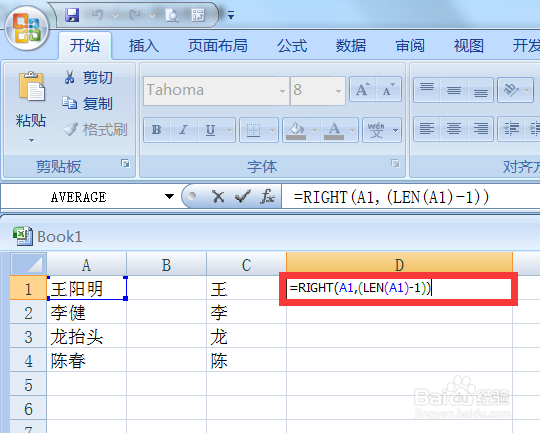
Task: Save workbook with floppy disk icon
Action: point(72,15)
